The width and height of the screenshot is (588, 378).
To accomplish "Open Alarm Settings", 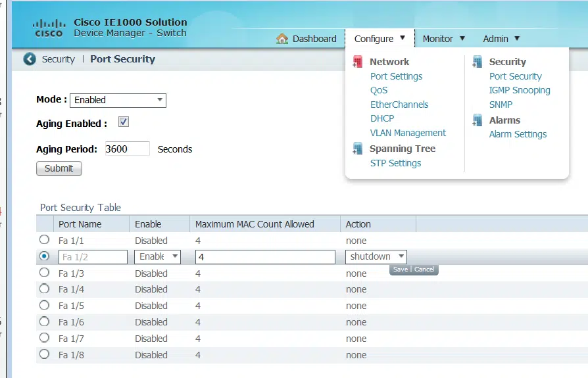I will point(518,134).
